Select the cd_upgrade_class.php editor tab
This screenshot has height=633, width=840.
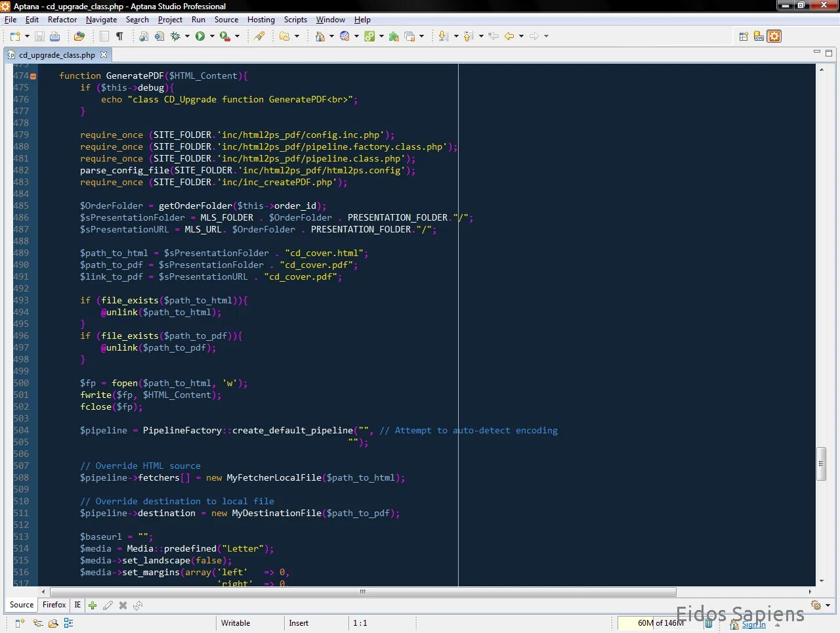click(56, 55)
